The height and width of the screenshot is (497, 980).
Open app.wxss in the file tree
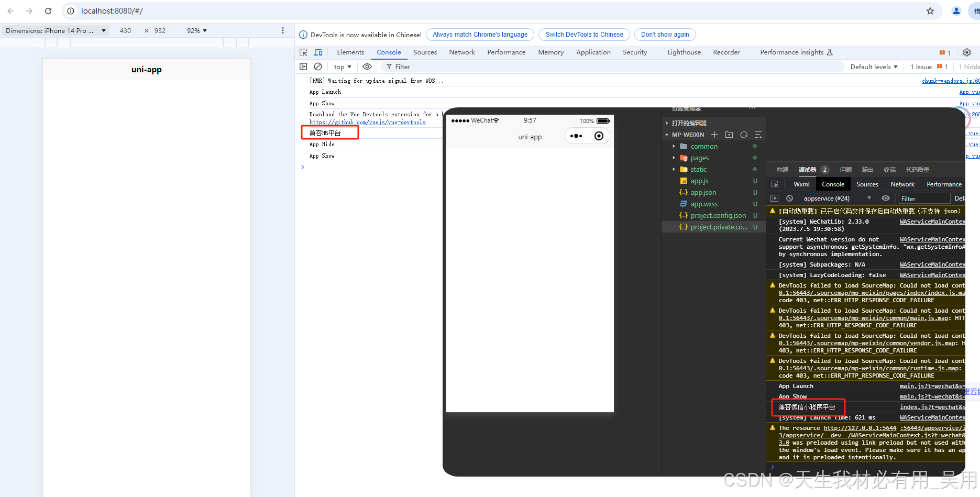click(703, 204)
